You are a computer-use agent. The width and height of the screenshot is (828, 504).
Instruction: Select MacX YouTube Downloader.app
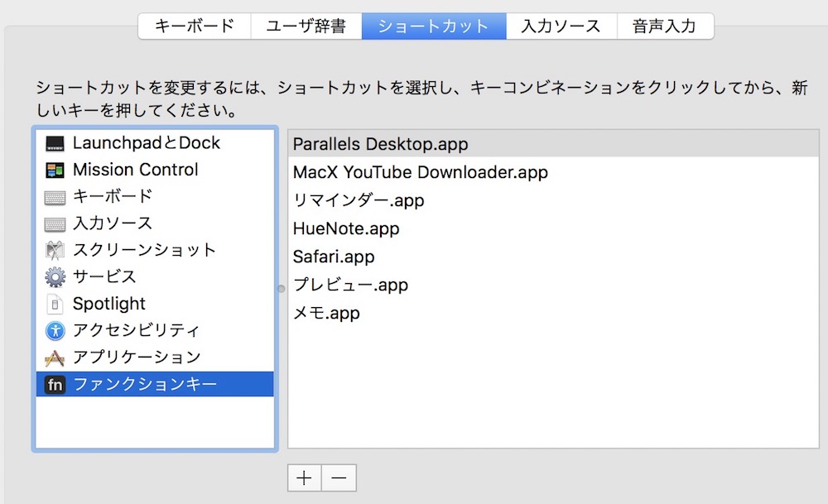[x=553, y=172]
